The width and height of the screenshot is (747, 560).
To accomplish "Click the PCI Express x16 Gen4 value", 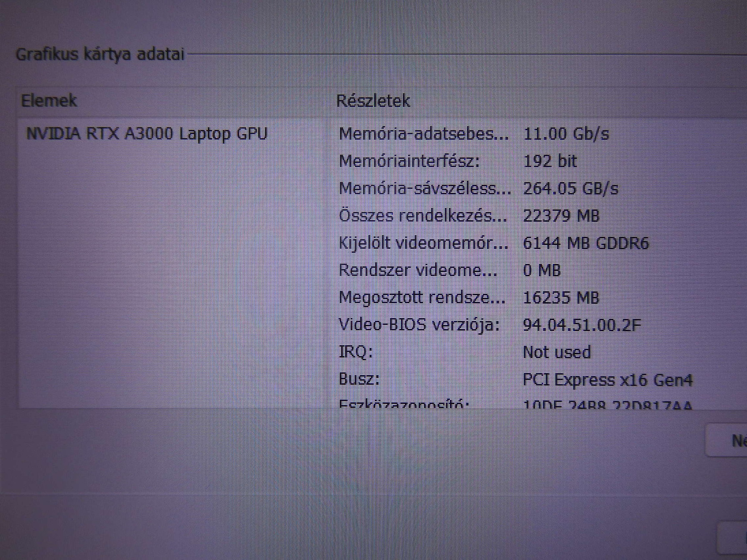I will 608,380.
